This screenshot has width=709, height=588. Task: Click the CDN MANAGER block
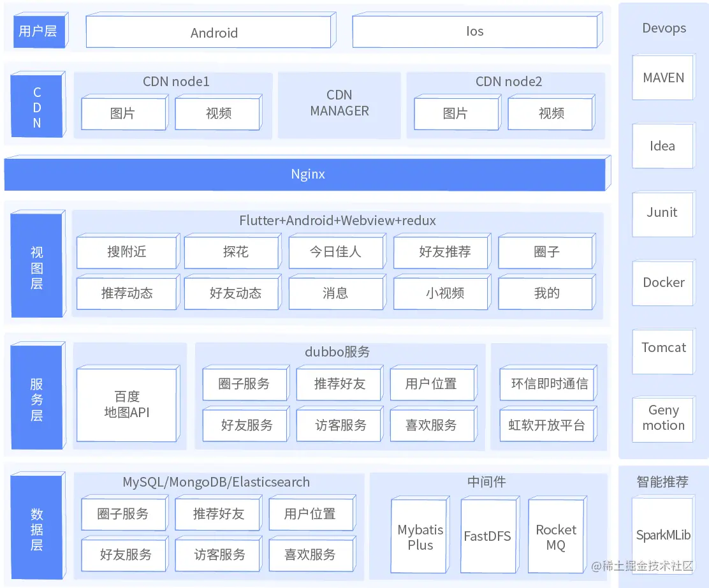click(x=339, y=105)
